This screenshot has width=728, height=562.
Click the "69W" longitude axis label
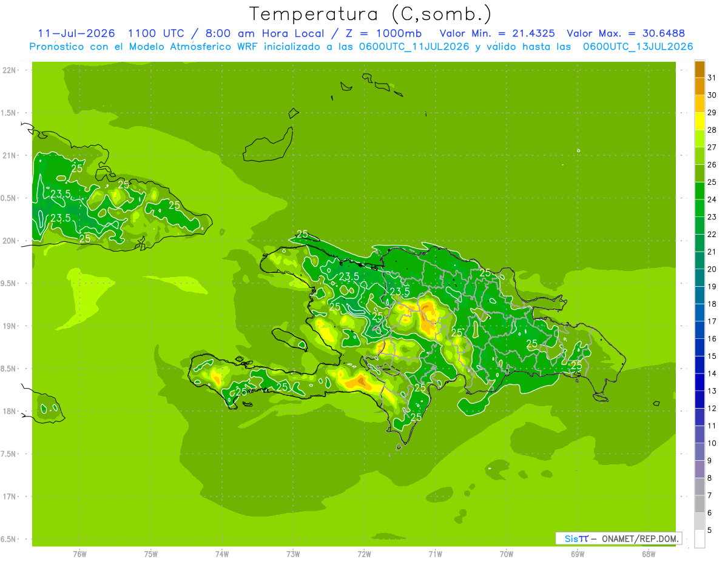[x=578, y=554]
